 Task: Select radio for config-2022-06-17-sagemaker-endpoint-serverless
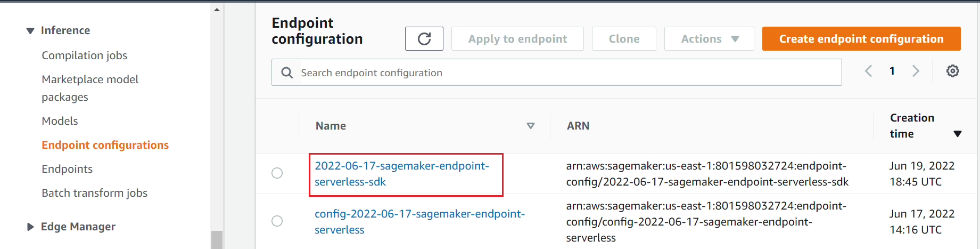[x=277, y=221]
